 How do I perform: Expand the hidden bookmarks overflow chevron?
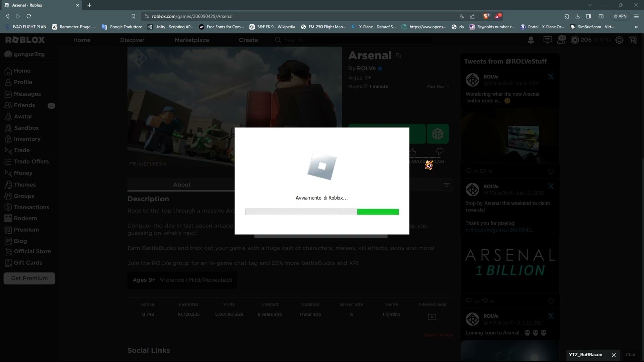[x=637, y=27]
